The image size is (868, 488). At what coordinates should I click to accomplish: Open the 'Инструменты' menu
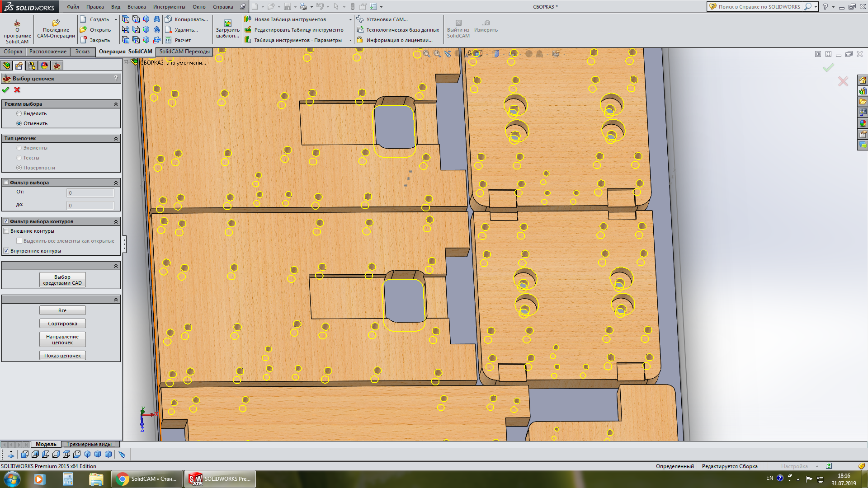[169, 7]
